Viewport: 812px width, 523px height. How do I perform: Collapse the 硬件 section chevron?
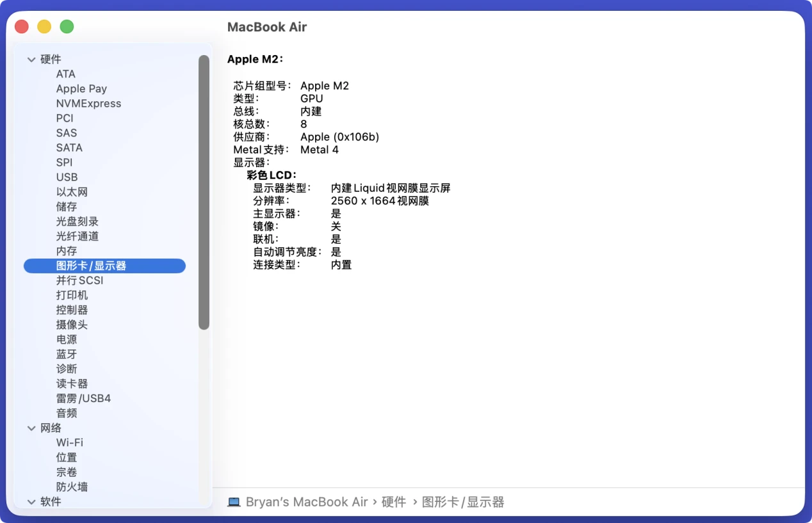tap(31, 60)
